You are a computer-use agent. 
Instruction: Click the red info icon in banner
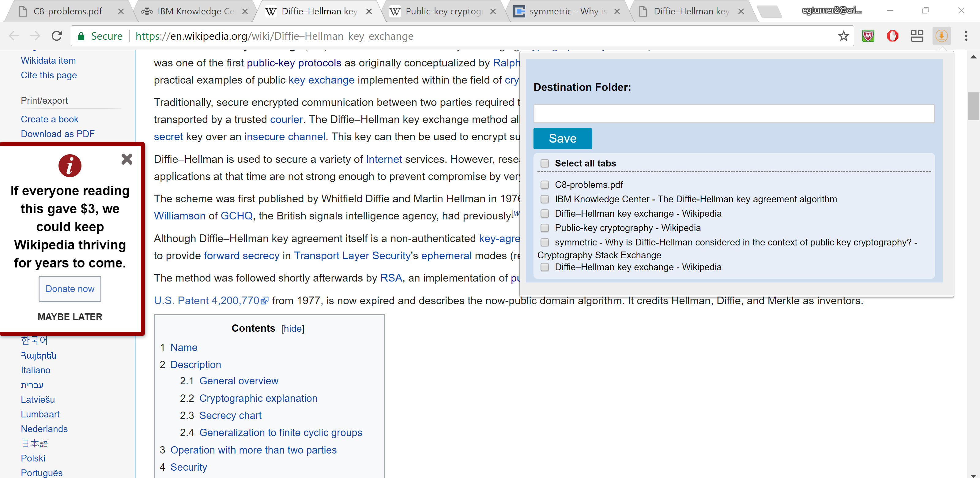point(70,166)
